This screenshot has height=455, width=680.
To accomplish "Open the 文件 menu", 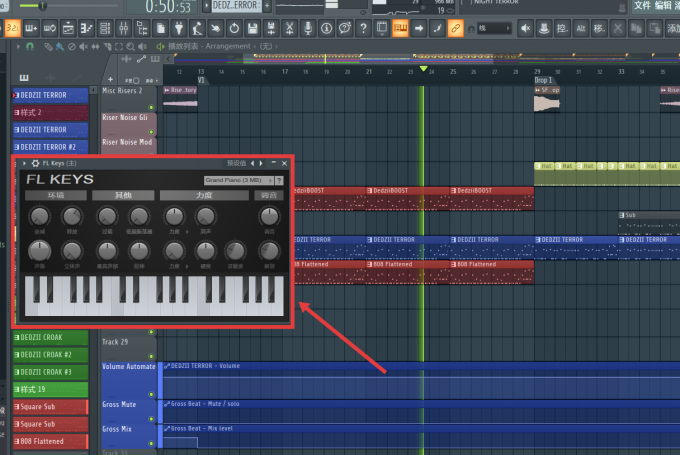I will click(642, 5).
